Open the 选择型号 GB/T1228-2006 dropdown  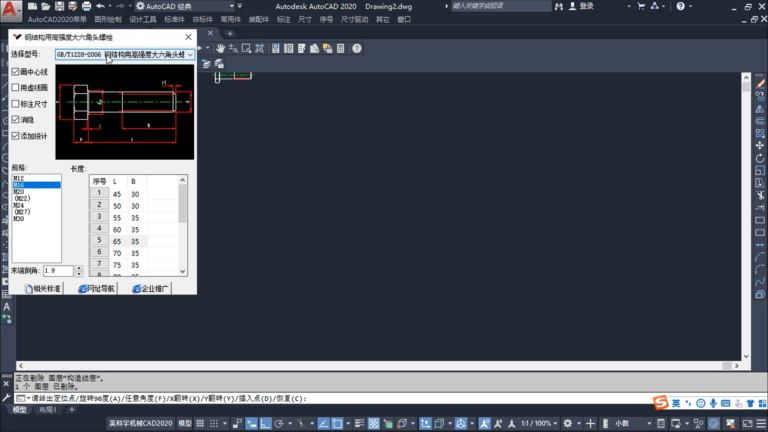[x=124, y=54]
